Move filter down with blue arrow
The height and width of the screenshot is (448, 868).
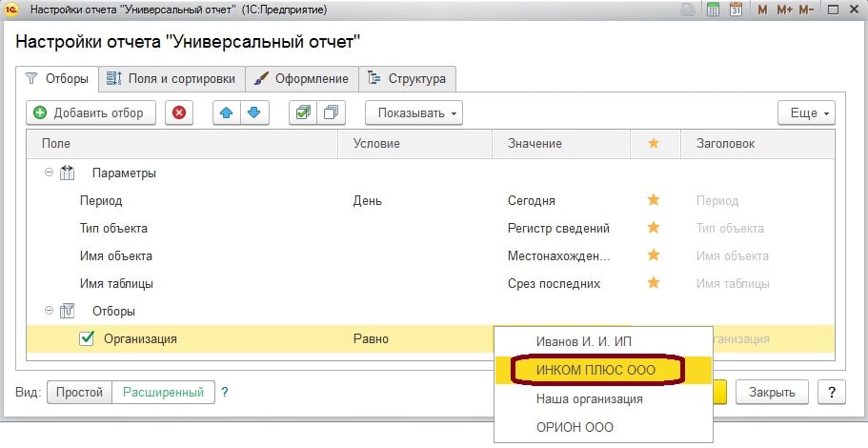[253, 112]
